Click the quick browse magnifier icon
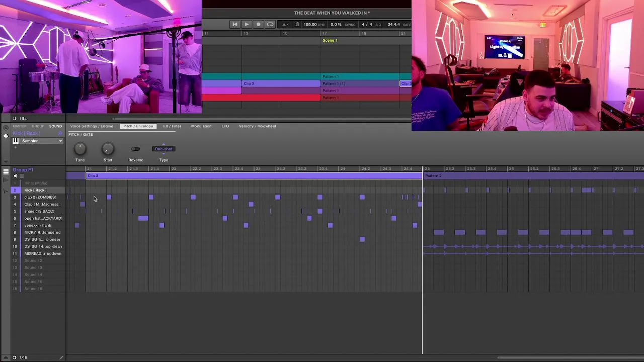 [60, 133]
